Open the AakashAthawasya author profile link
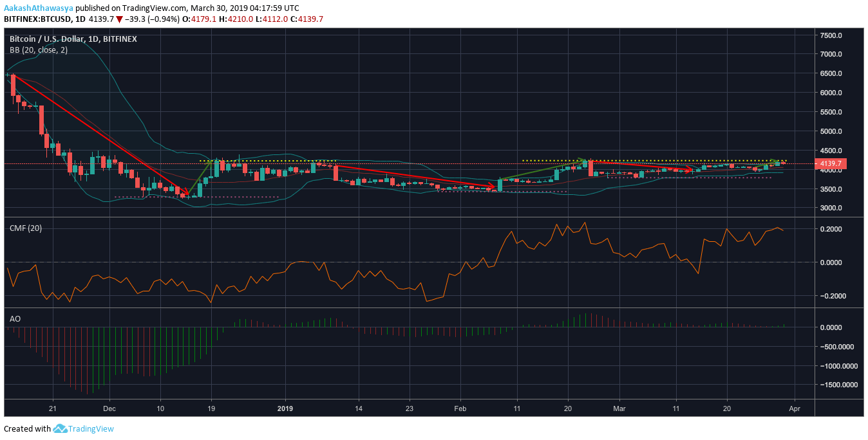The height and width of the screenshot is (440, 868). point(38,8)
